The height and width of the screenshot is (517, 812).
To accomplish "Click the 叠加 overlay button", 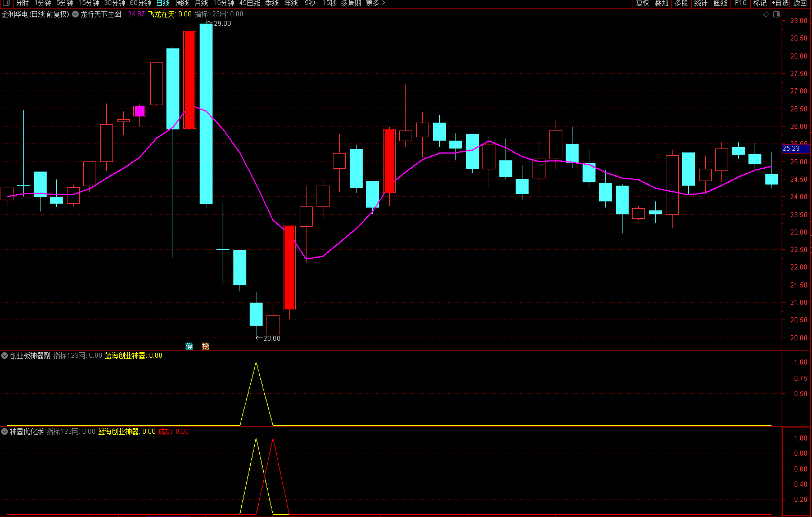I will (x=661, y=3).
